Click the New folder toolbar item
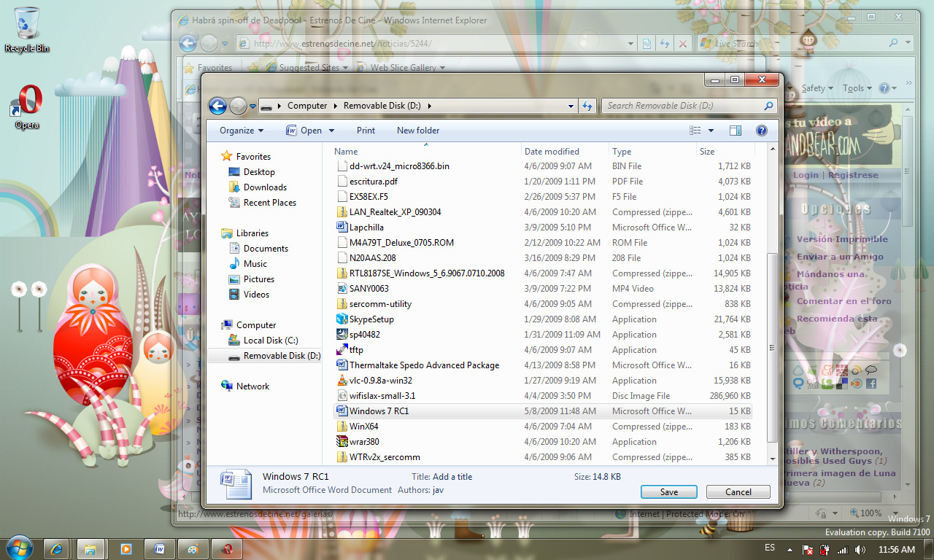The image size is (934, 560). [x=418, y=131]
